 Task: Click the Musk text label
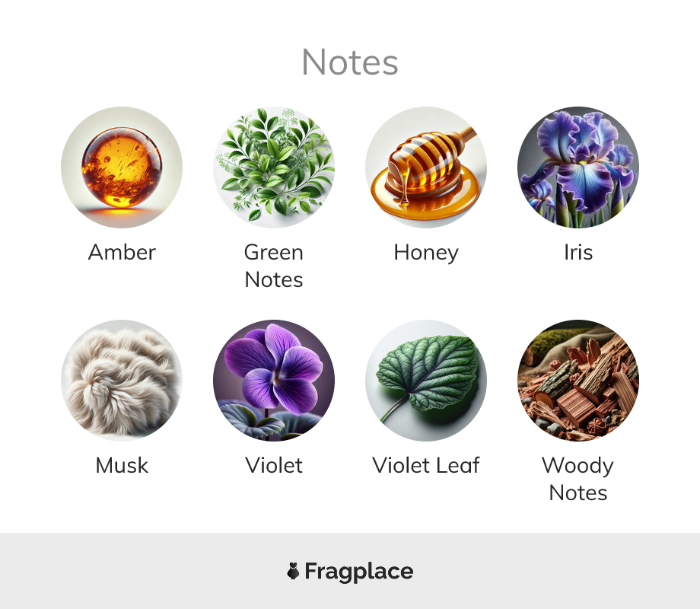122,465
